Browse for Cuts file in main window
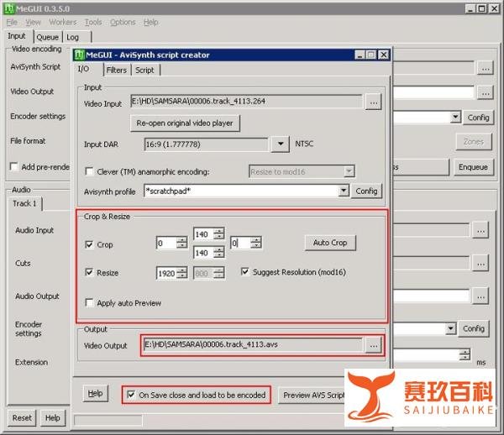 [x=480, y=264]
